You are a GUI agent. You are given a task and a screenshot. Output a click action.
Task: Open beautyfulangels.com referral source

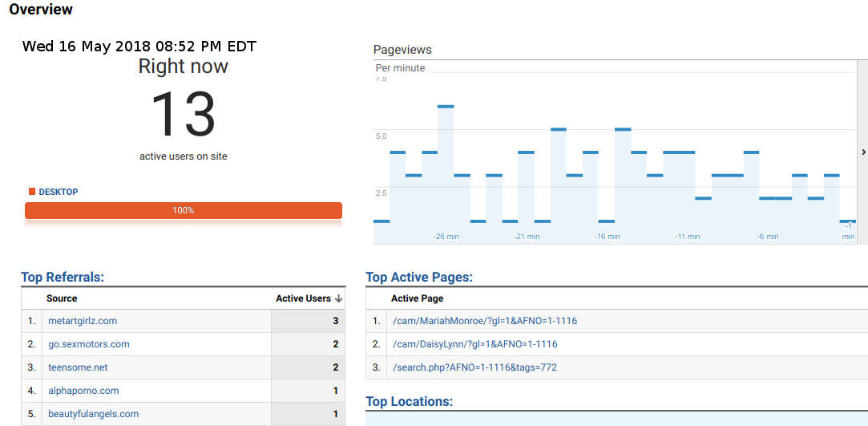tap(94, 414)
